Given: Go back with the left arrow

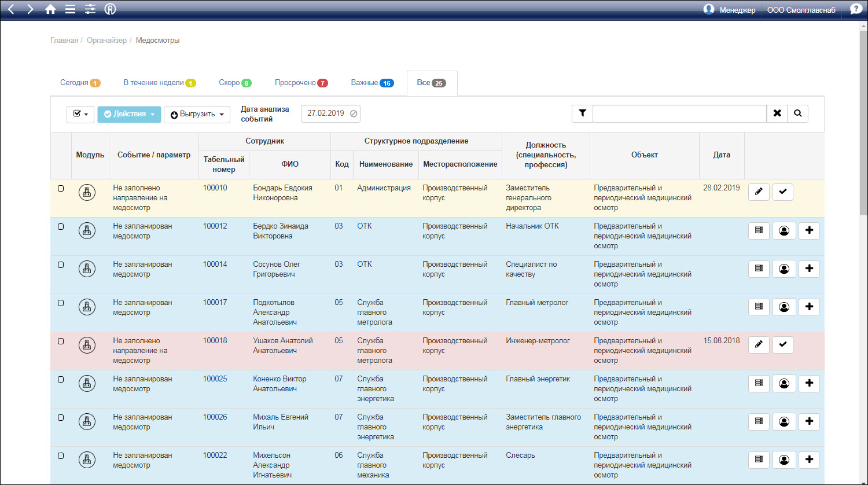Looking at the screenshot, I should [11, 9].
